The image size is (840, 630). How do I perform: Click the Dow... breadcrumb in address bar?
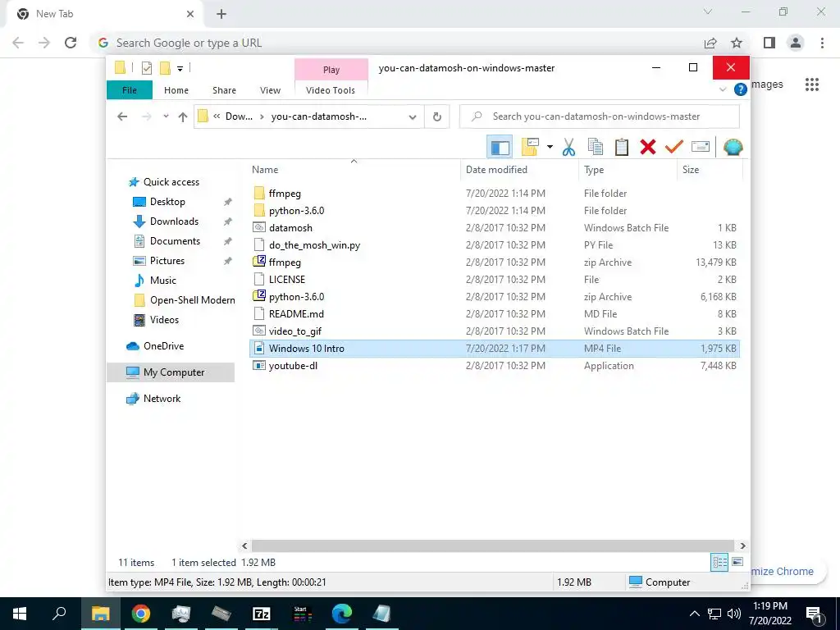239,116
